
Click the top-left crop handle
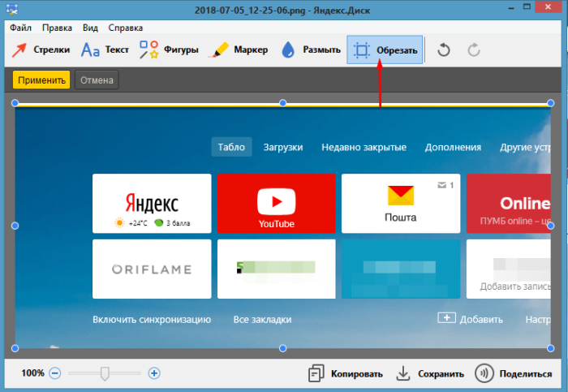click(15, 103)
